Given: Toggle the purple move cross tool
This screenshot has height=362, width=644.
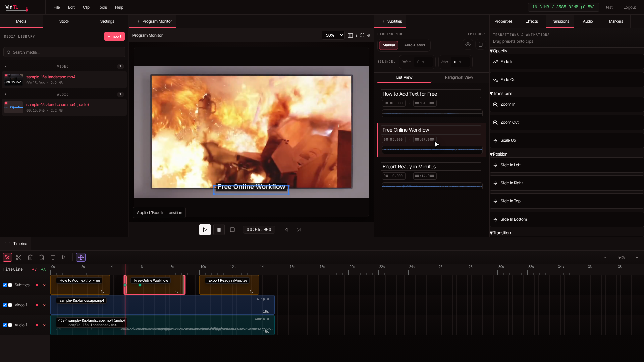Looking at the screenshot, I should (81, 257).
